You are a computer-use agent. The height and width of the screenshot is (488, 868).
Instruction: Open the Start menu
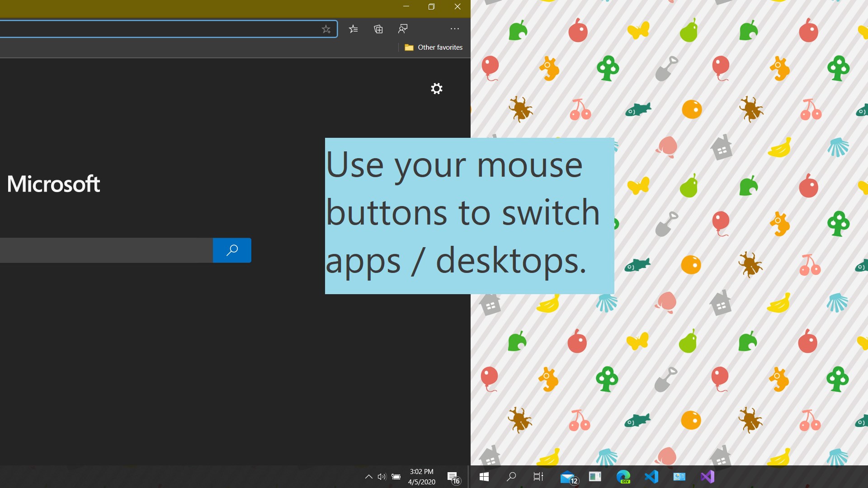click(484, 477)
